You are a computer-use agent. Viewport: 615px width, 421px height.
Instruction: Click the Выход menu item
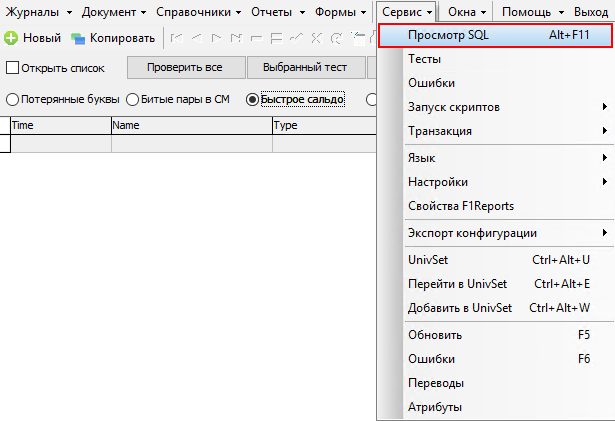(591, 12)
